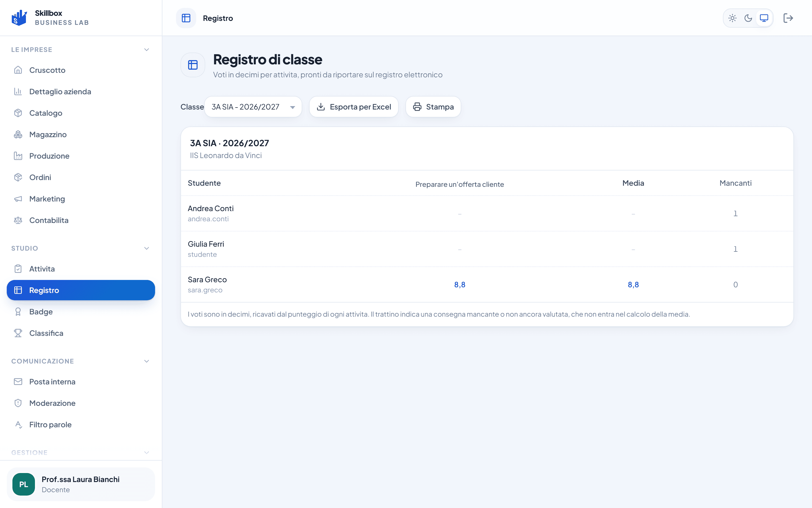Click the Sara Greco student name

tap(207, 279)
